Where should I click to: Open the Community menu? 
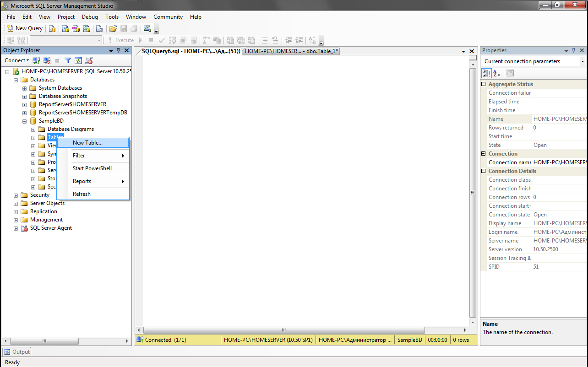(x=168, y=17)
